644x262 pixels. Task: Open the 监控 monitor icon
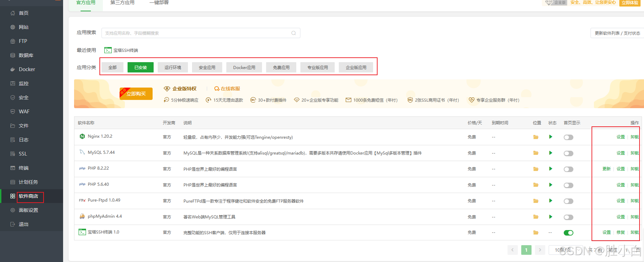coord(13,83)
